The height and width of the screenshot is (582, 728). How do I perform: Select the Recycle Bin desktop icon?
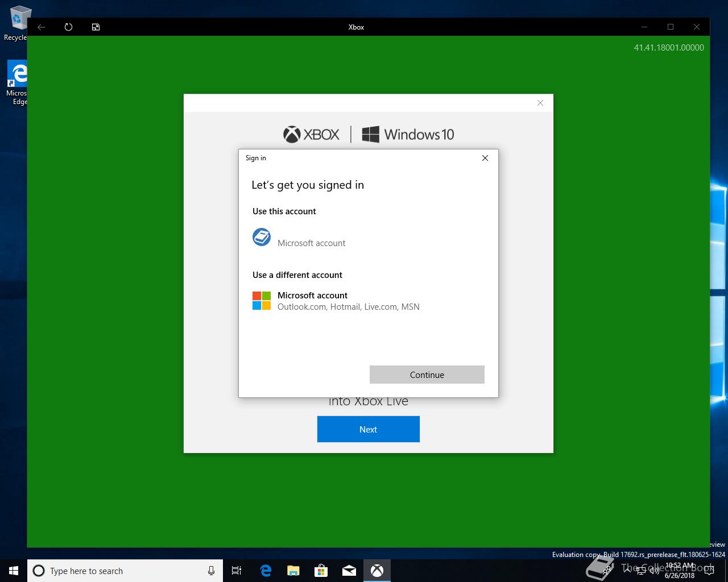[x=17, y=23]
